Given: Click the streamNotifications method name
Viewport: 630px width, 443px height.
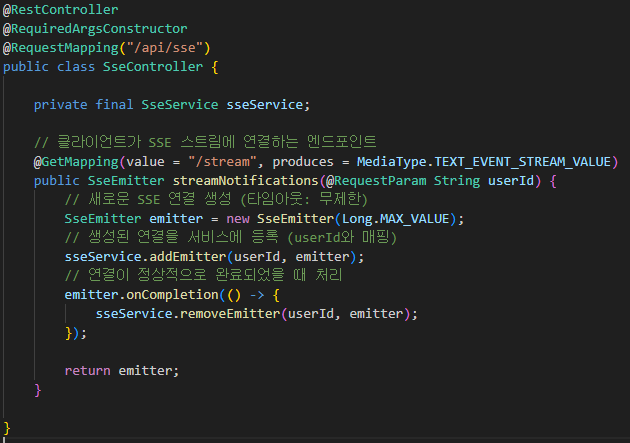Looking at the screenshot, I should [245, 181].
